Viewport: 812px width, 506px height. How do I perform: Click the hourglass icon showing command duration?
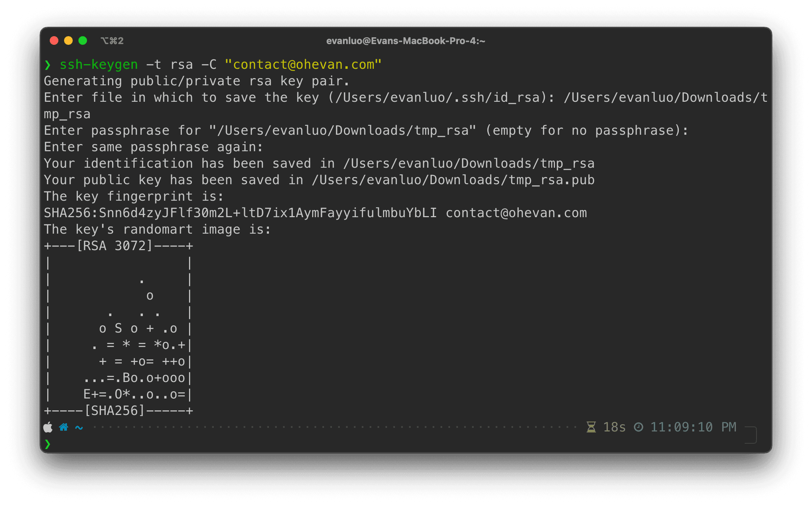click(x=591, y=427)
